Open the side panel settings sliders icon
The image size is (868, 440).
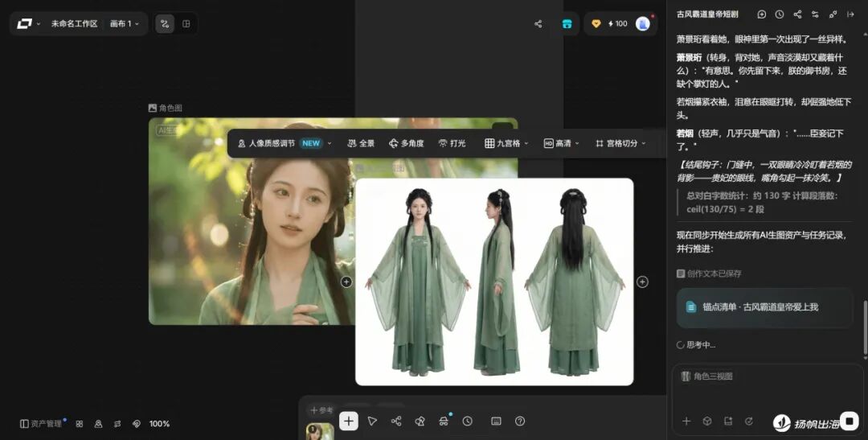[815, 14]
